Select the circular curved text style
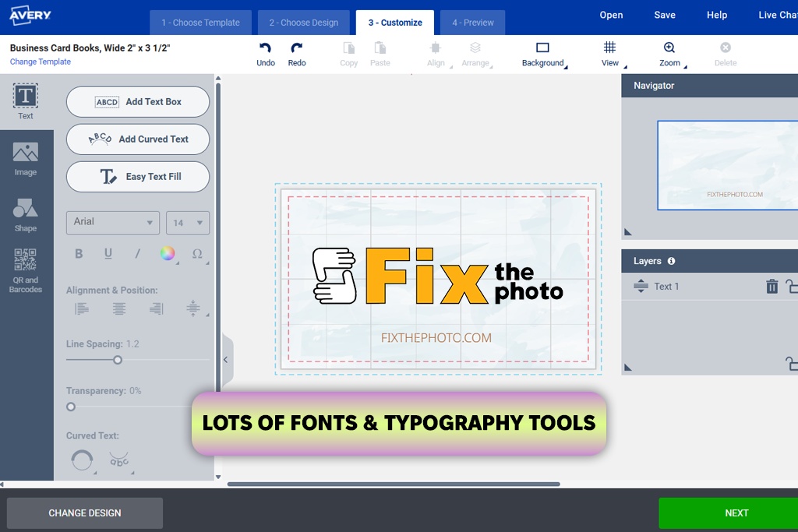The width and height of the screenshot is (798, 532). pyautogui.click(x=82, y=460)
